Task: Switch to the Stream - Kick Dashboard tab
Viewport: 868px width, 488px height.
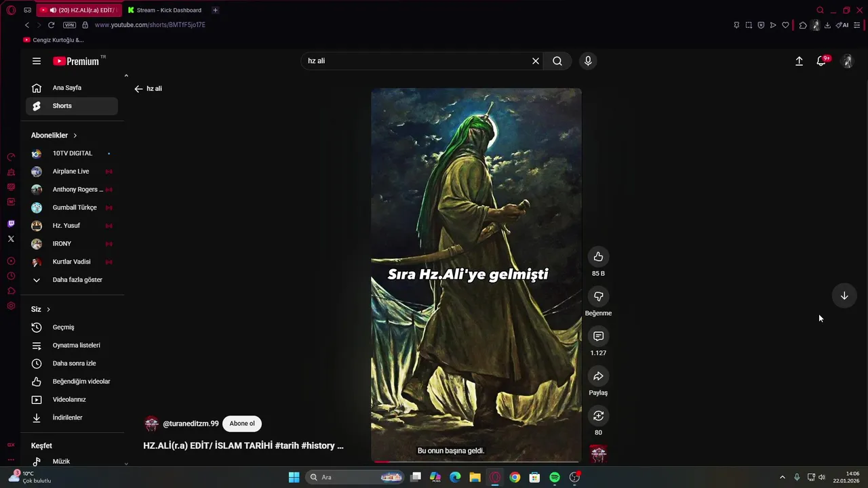Action: click(x=165, y=10)
